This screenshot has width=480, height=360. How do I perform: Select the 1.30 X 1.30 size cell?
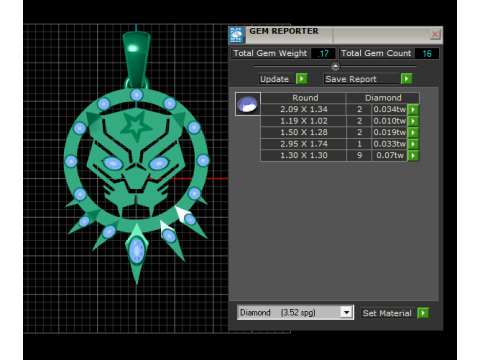point(304,155)
